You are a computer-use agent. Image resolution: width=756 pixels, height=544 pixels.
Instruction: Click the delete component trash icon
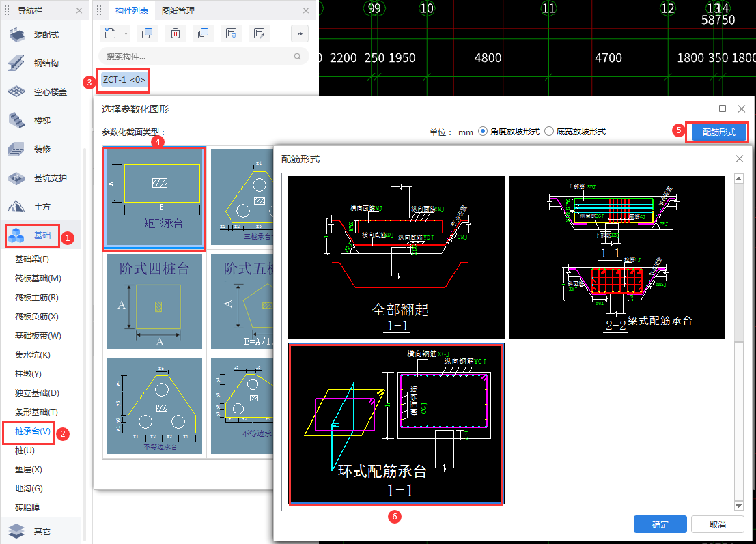(176, 33)
